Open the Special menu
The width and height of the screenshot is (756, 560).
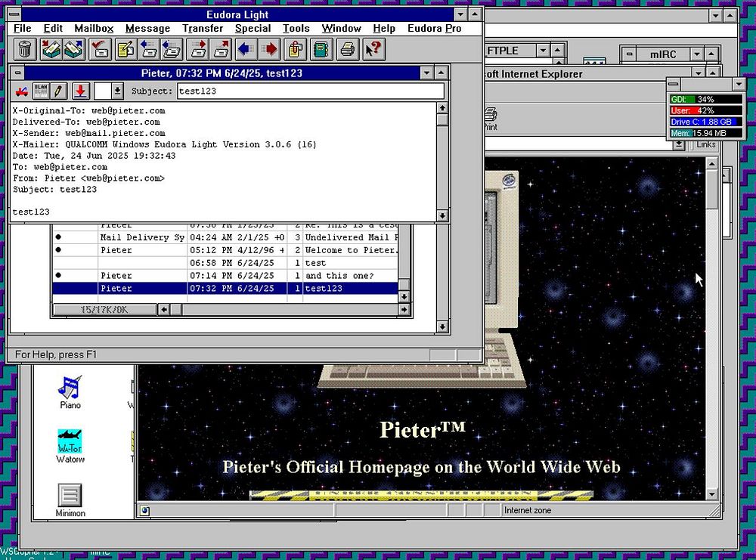(x=253, y=29)
